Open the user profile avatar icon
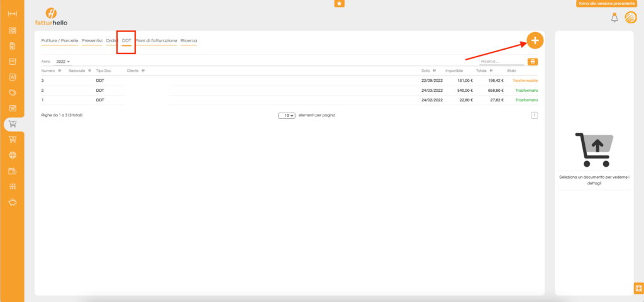The height and width of the screenshot is (302, 644). [630, 18]
